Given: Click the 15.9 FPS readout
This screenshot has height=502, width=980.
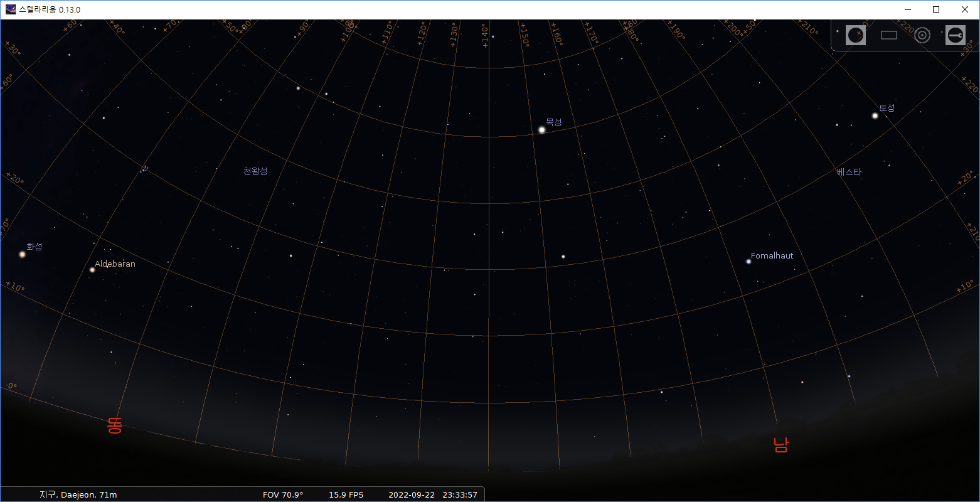Looking at the screenshot, I should click(346, 494).
